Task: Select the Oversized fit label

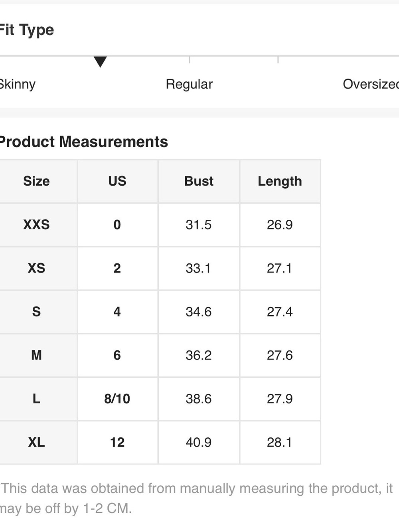Action: [371, 84]
